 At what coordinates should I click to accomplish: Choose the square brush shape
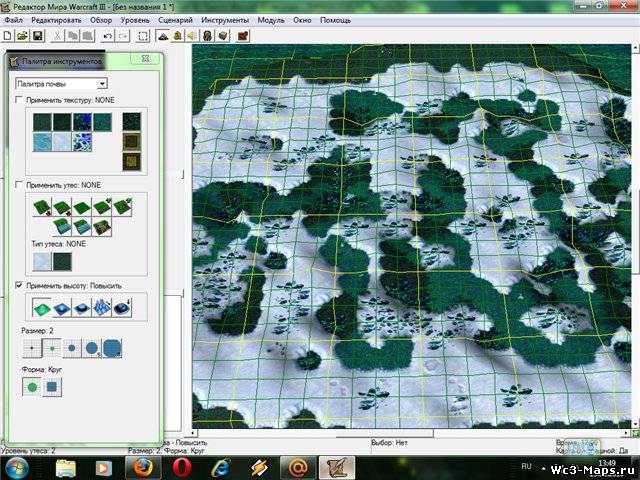(x=51, y=386)
